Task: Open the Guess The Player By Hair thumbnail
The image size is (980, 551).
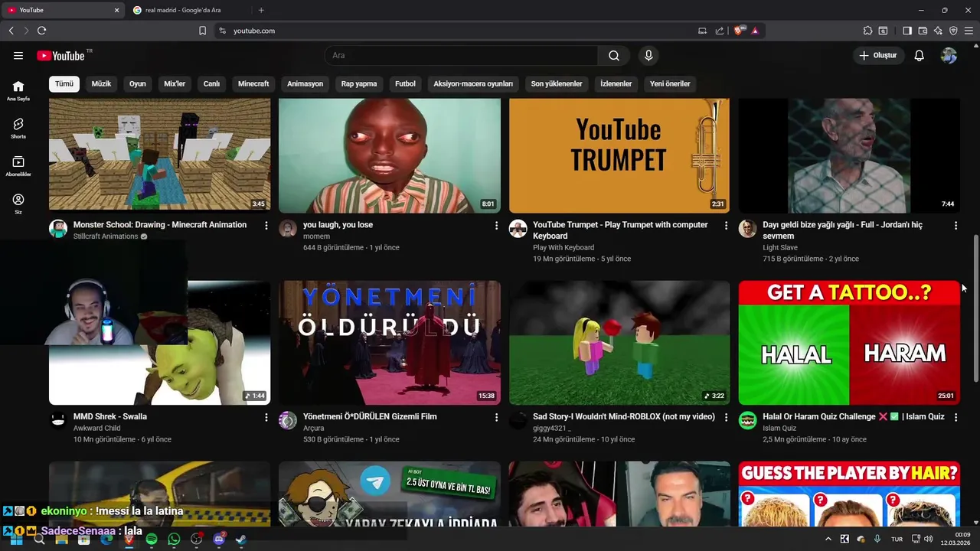Action: (x=849, y=494)
